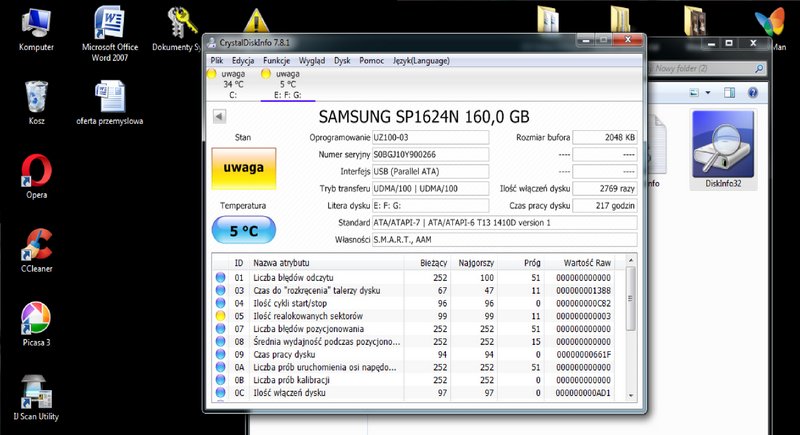This screenshot has height=435, width=800.
Task: Click the Bieżący column header
Action: click(427, 263)
